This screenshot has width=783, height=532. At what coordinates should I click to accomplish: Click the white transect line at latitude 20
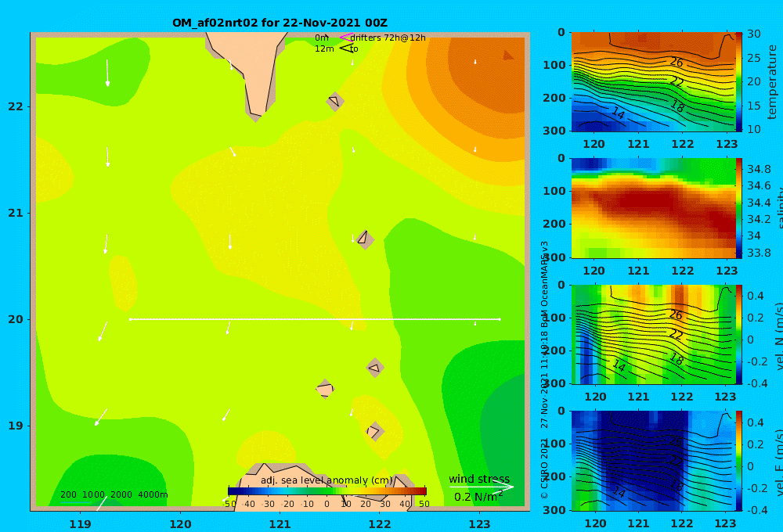click(x=315, y=319)
